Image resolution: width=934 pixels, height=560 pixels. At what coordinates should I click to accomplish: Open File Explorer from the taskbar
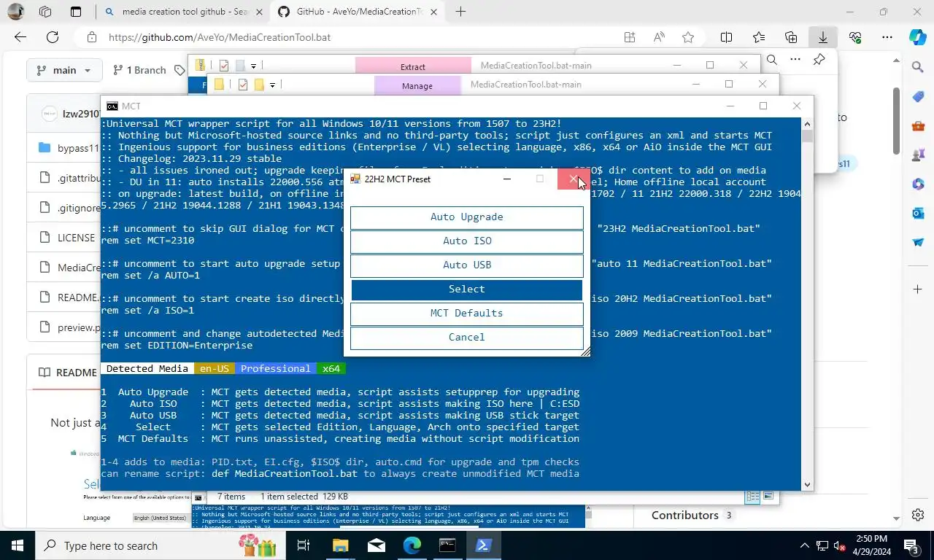tap(340, 545)
